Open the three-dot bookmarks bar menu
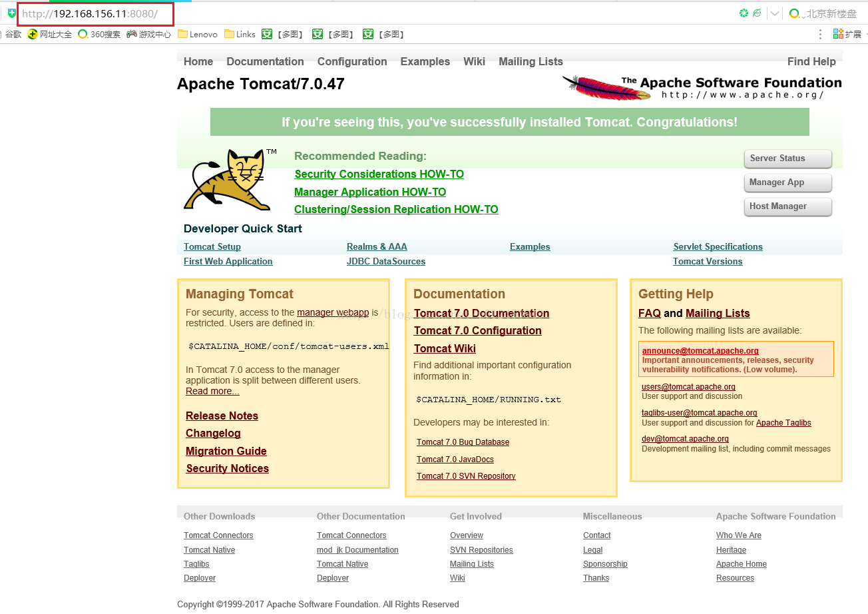 (x=820, y=34)
